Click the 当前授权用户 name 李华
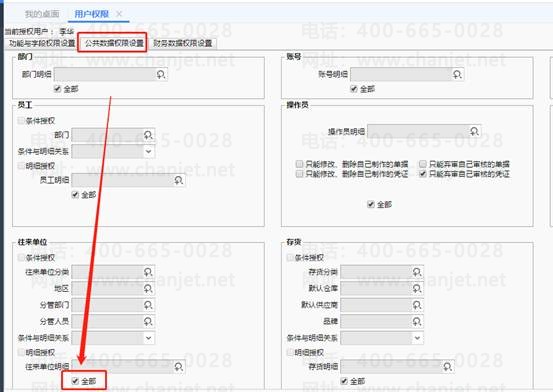This screenshot has width=553, height=392. tap(66, 31)
